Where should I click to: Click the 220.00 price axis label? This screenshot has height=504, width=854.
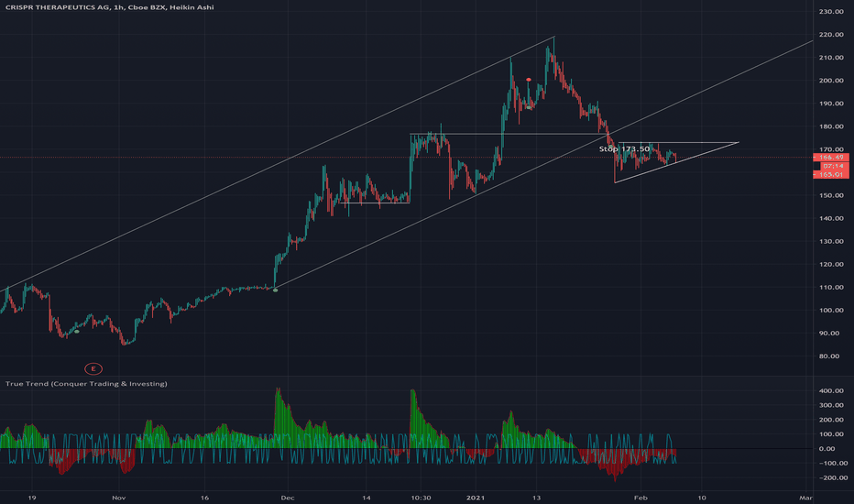point(831,34)
